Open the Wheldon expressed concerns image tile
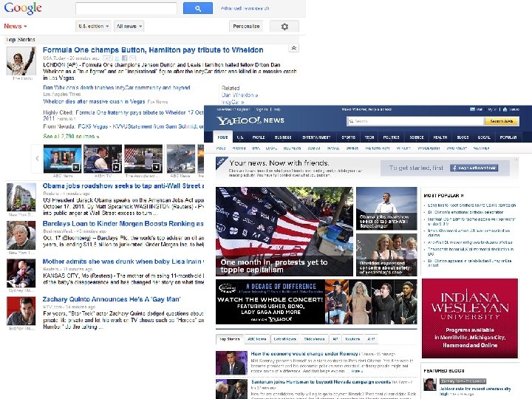Viewport: 532px width, 399px height. click(386, 254)
